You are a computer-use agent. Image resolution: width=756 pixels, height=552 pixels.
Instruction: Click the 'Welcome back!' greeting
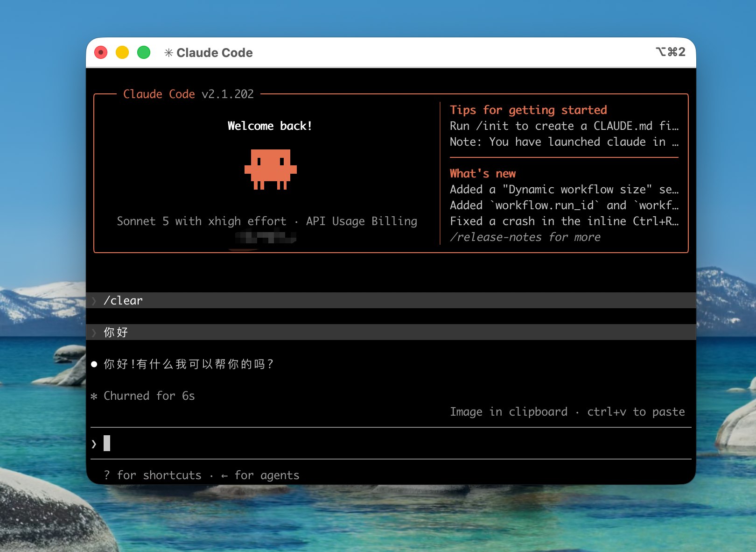[x=270, y=126]
